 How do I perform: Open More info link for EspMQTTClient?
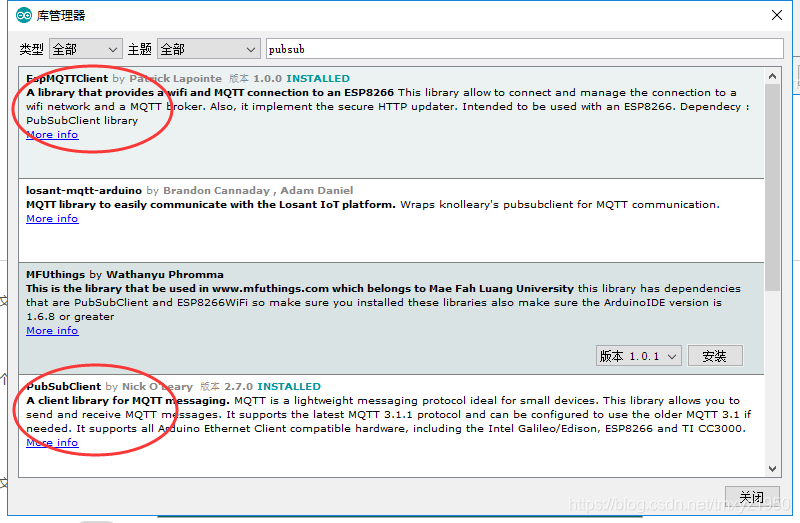(52, 135)
